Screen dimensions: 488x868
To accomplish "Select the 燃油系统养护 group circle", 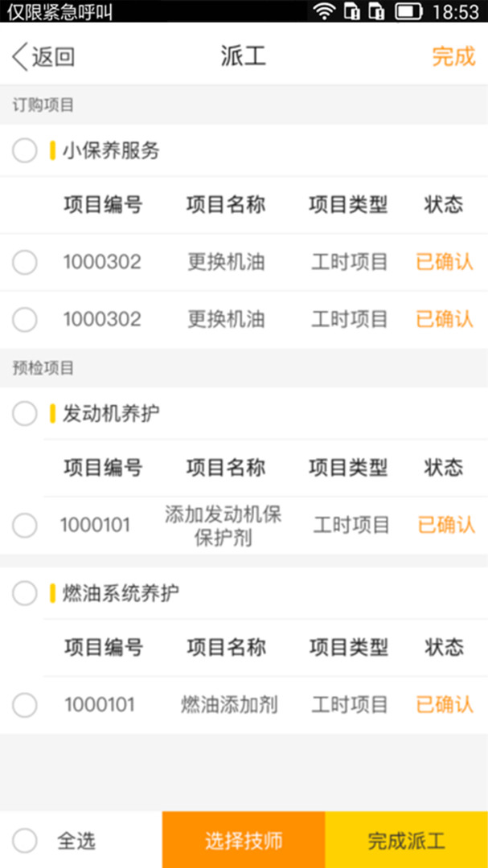I will tap(25, 594).
